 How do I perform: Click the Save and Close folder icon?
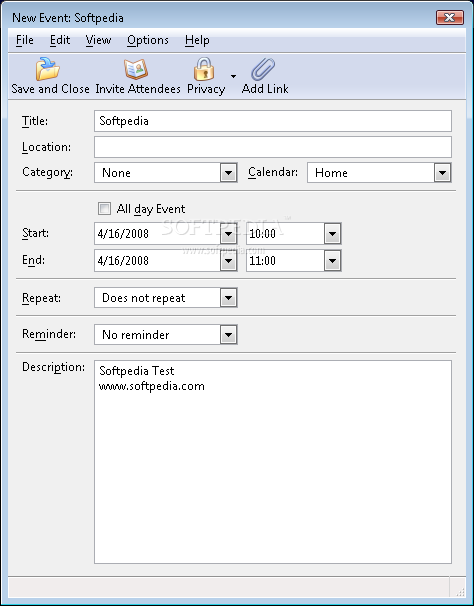pos(48,69)
